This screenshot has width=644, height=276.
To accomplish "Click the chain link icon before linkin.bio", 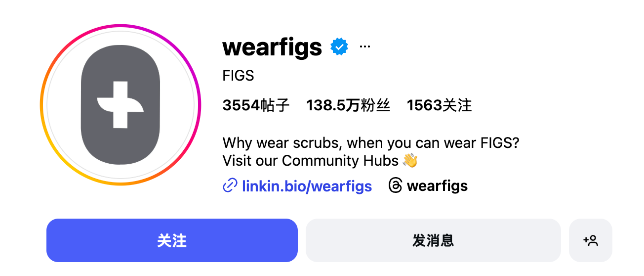I will (230, 186).
